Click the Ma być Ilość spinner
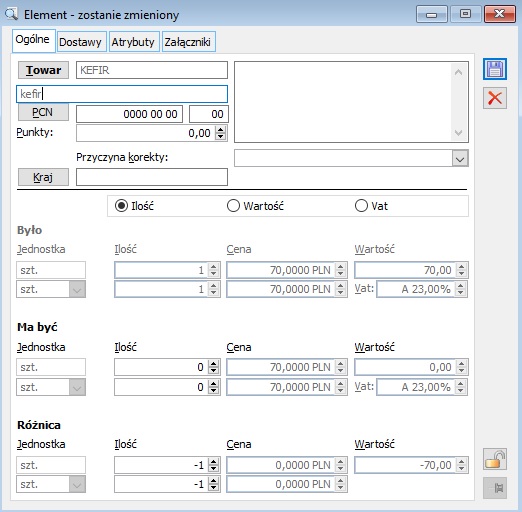 (x=214, y=367)
